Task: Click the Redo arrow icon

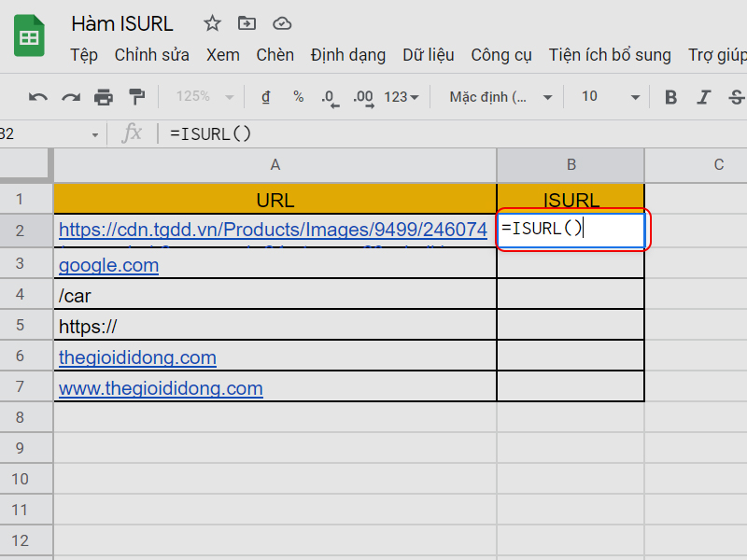Action: (71, 98)
